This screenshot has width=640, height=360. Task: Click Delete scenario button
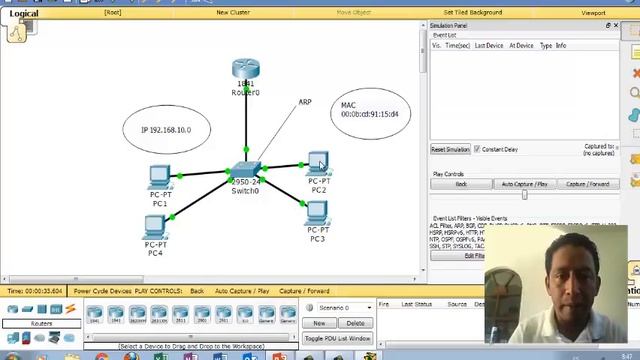tap(355, 323)
